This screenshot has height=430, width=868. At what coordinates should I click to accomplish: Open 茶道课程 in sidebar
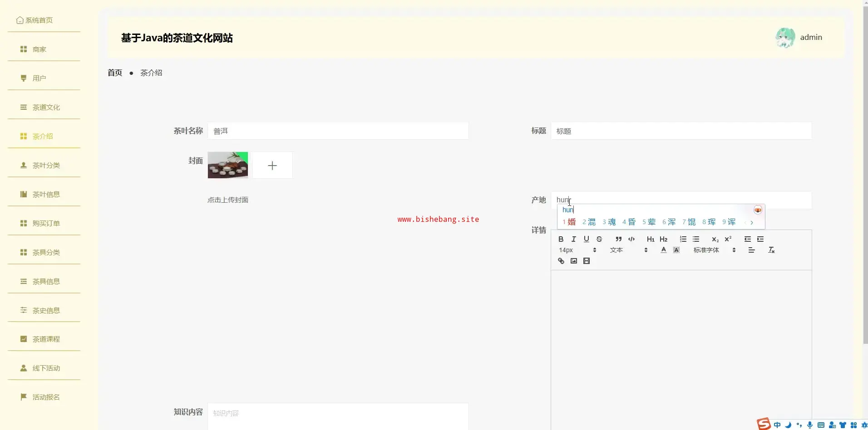tap(44, 339)
